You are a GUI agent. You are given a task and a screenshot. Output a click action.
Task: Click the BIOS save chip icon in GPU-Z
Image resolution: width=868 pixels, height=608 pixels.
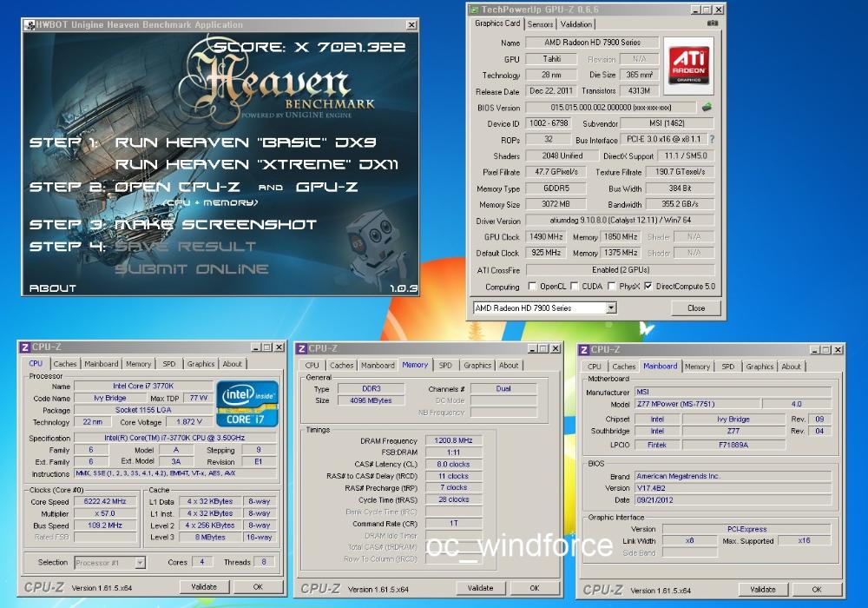[707, 107]
